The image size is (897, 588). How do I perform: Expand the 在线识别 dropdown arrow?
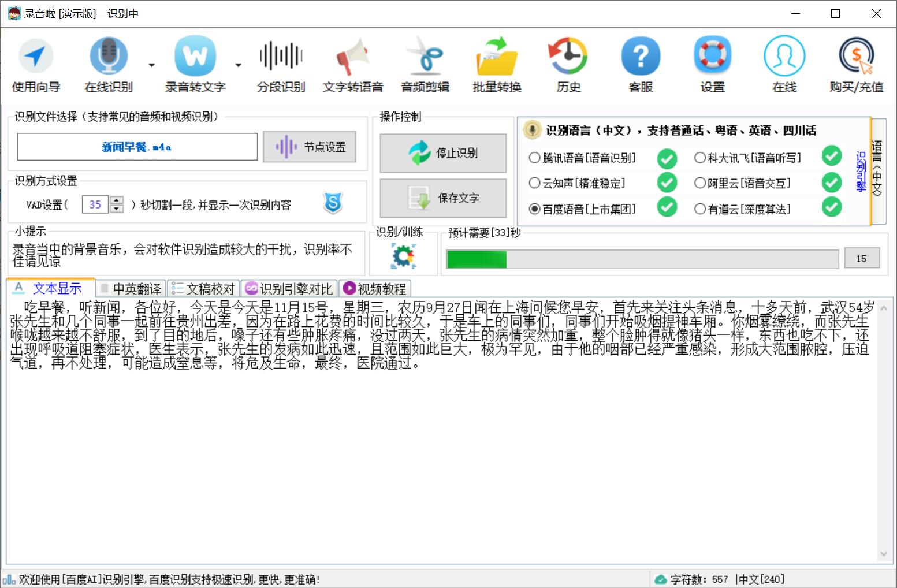coord(151,65)
